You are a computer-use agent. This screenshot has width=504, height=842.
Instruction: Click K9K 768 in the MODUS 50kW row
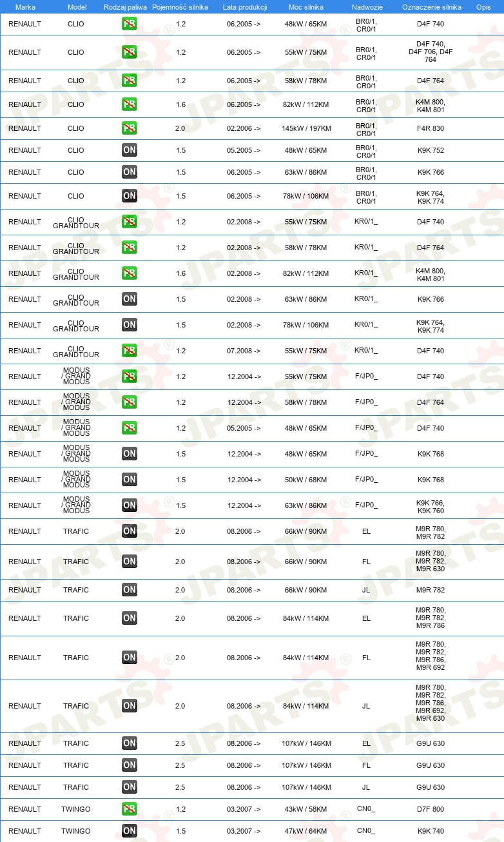click(431, 480)
